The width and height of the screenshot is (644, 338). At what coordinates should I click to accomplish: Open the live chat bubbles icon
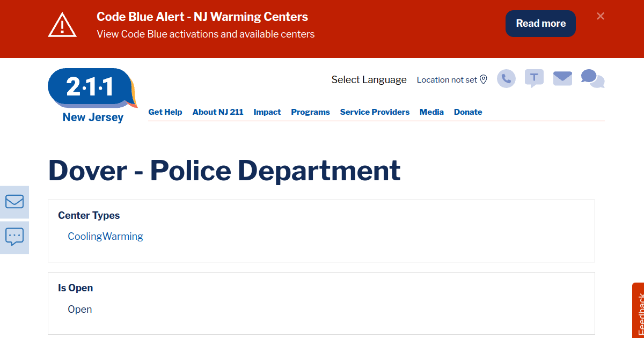591,78
